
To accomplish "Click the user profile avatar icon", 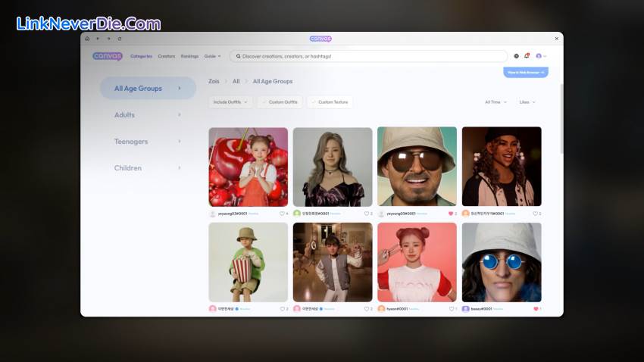I will (x=539, y=56).
